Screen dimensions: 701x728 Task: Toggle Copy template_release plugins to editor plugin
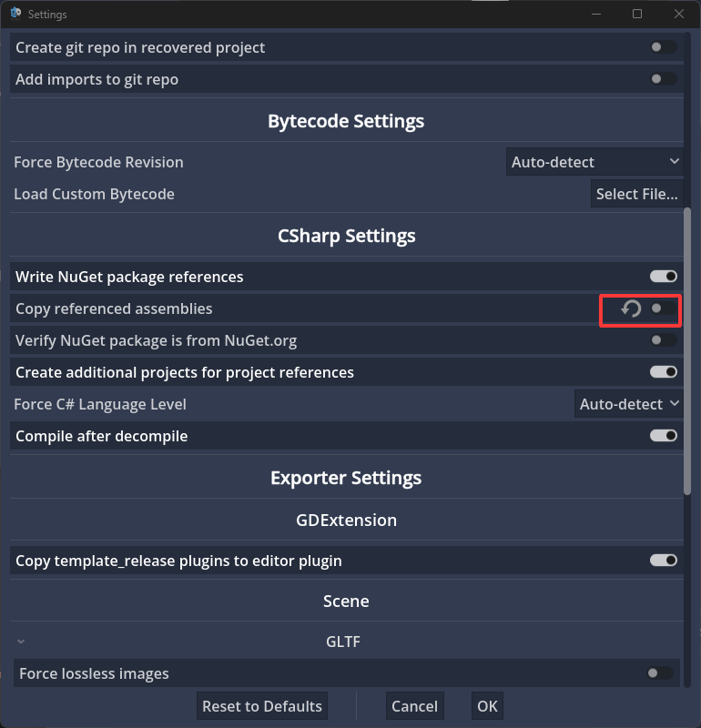[663, 561]
